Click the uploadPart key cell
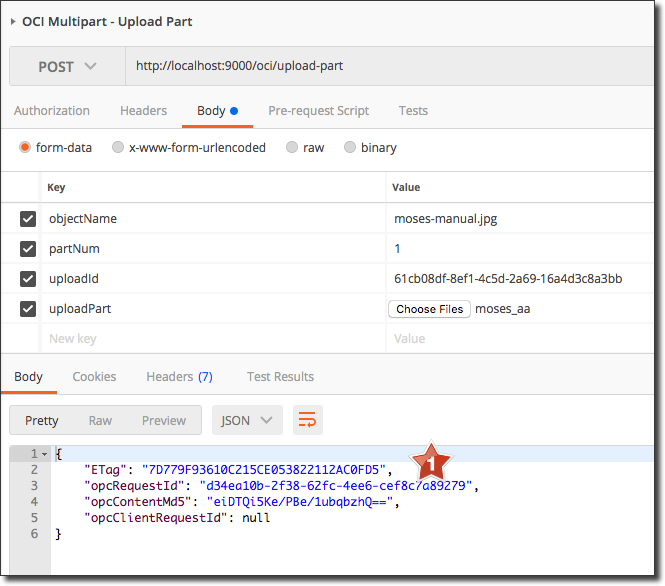Image resolution: width=665 pixels, height=586 pixels. [213, 309]
